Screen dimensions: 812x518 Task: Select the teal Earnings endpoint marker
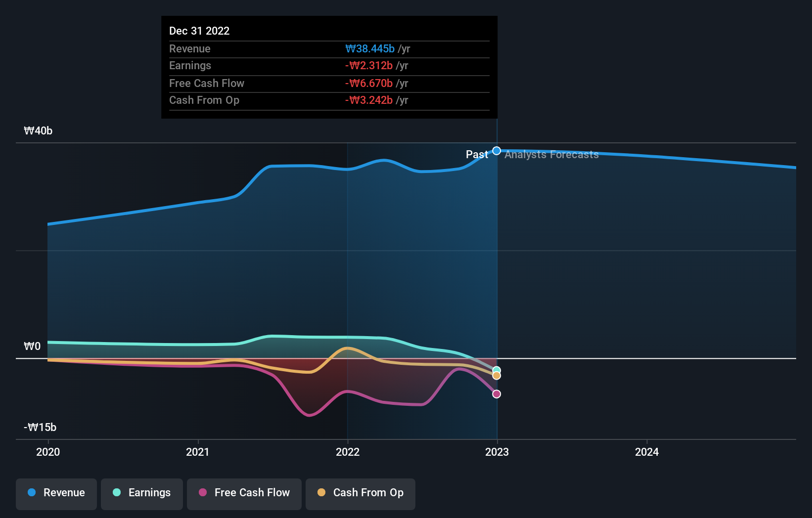point(496,370)
